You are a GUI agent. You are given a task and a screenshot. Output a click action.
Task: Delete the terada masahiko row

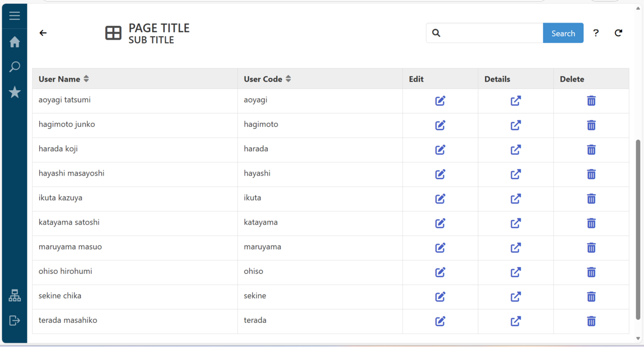(x=591, y=321)
